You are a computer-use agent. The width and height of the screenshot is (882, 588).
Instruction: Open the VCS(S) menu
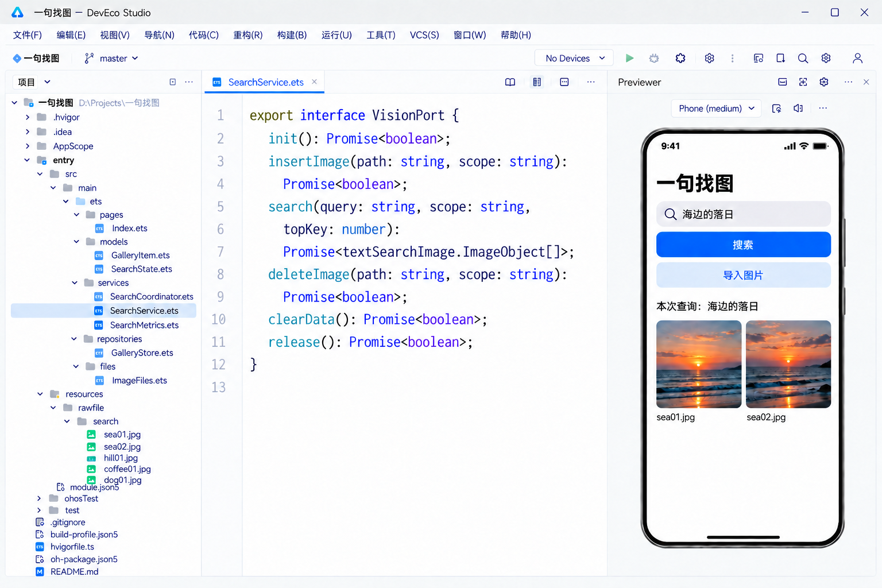tap(424, 35)
